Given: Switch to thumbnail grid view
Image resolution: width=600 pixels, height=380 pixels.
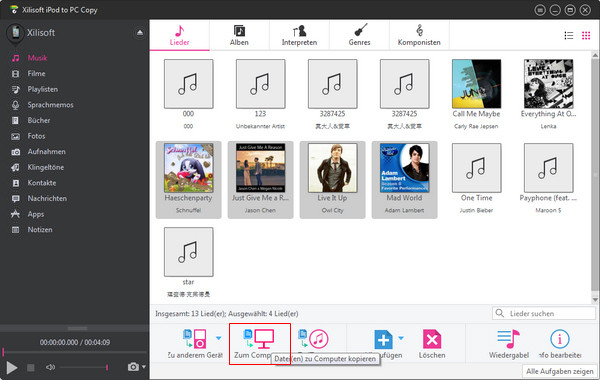Looking at the screenshot, I should click(x=586, y=36).
